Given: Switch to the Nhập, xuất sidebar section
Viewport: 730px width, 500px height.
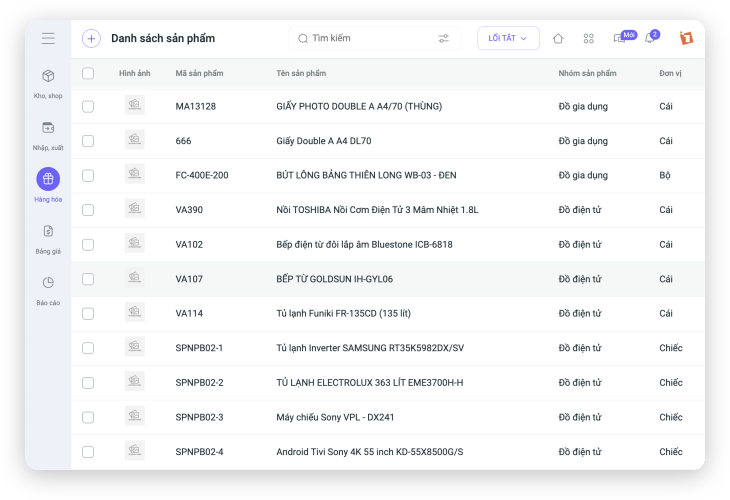Looking at the screenshot, I should point(48,134).
